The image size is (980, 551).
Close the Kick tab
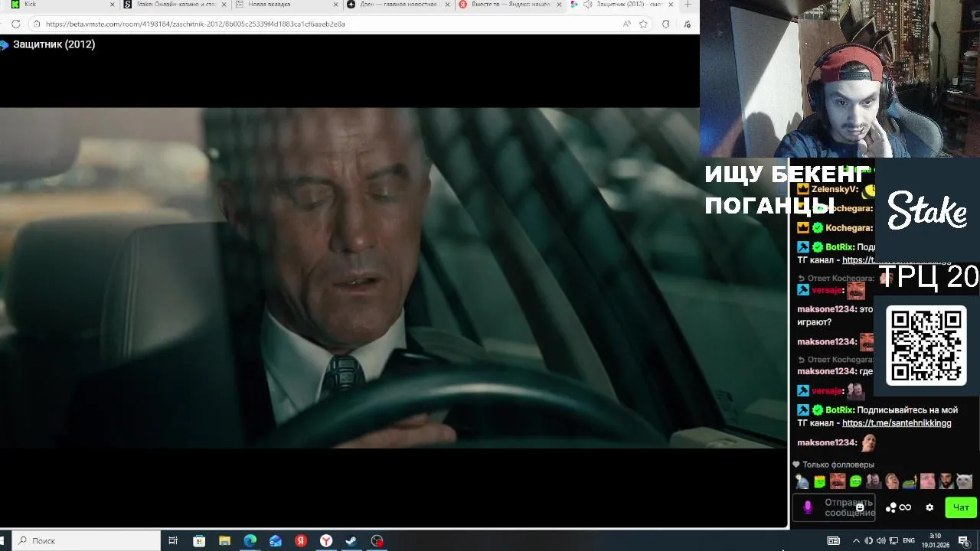(113, 5)
